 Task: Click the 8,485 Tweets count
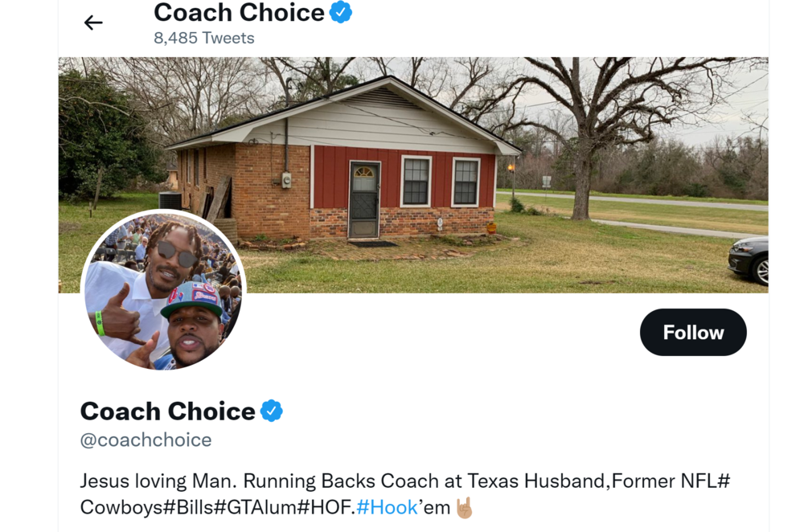pyautogui.click(x=204, y=38)
